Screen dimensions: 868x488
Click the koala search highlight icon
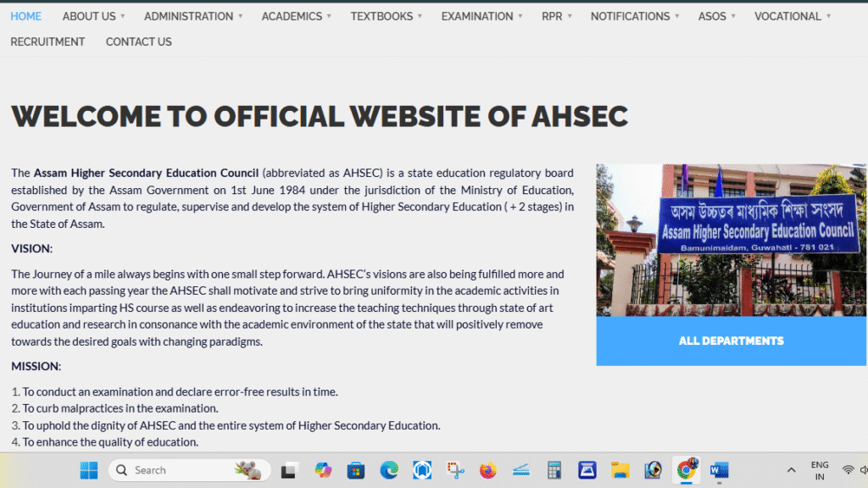pyautogui.click(x=248, y=470)
